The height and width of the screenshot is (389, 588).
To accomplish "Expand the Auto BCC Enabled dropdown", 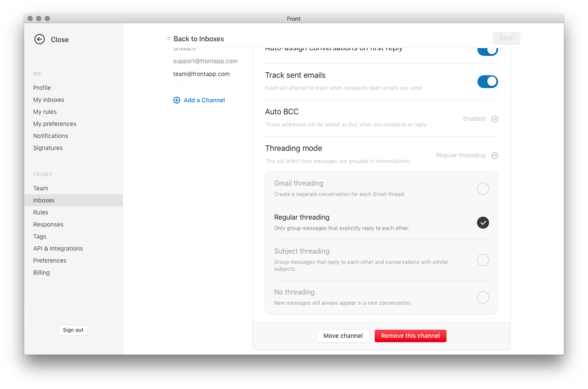I will click(x=494, y=119).
